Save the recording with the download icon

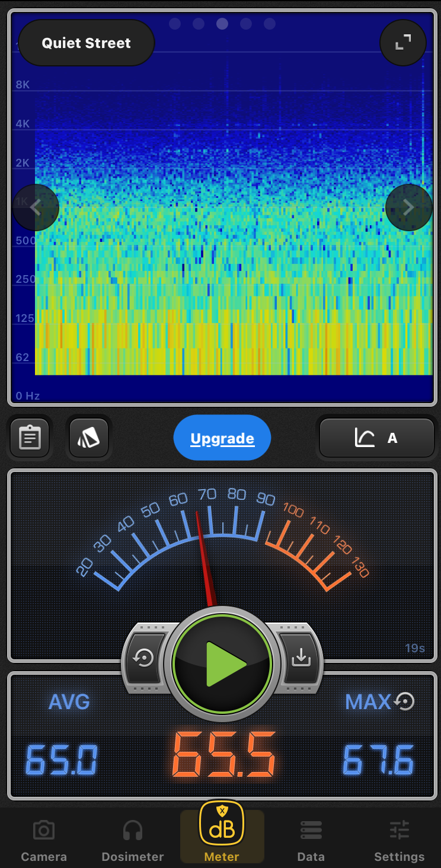301,658
